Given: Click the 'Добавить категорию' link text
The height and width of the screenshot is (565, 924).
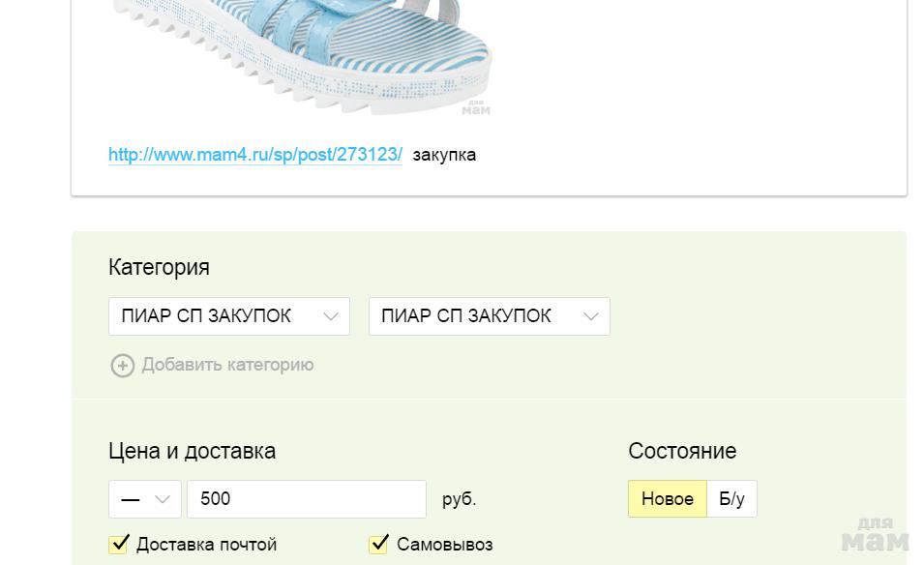Looking at the screenshot, I should coord(227,365).
